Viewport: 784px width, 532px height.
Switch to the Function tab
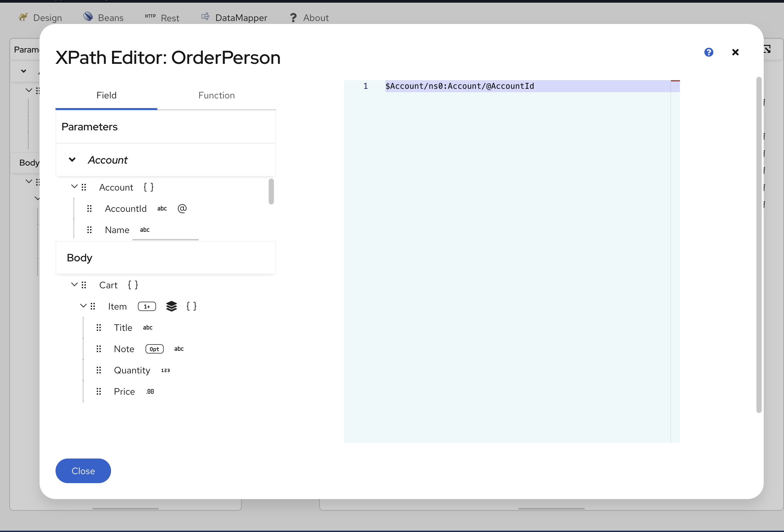(216, 95)
